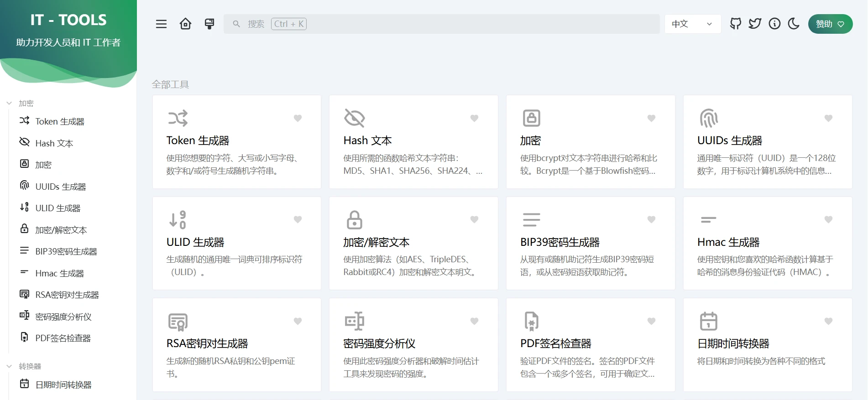Click the paint roller UI icon
The image size is (868, 400).
click(209, 24)
